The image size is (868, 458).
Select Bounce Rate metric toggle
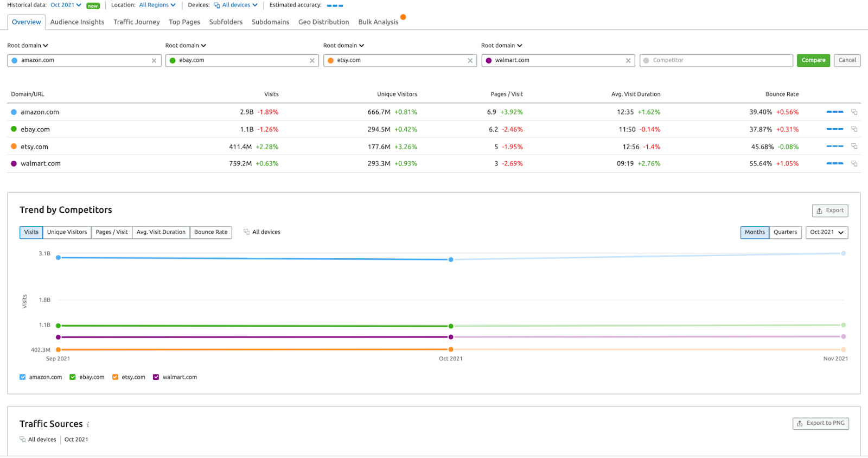211,232
